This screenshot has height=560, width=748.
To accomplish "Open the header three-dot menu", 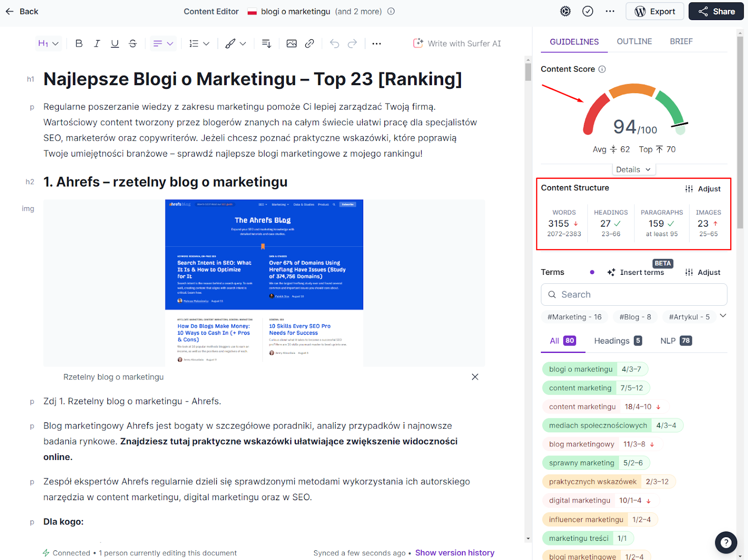I will coord(610,11).
